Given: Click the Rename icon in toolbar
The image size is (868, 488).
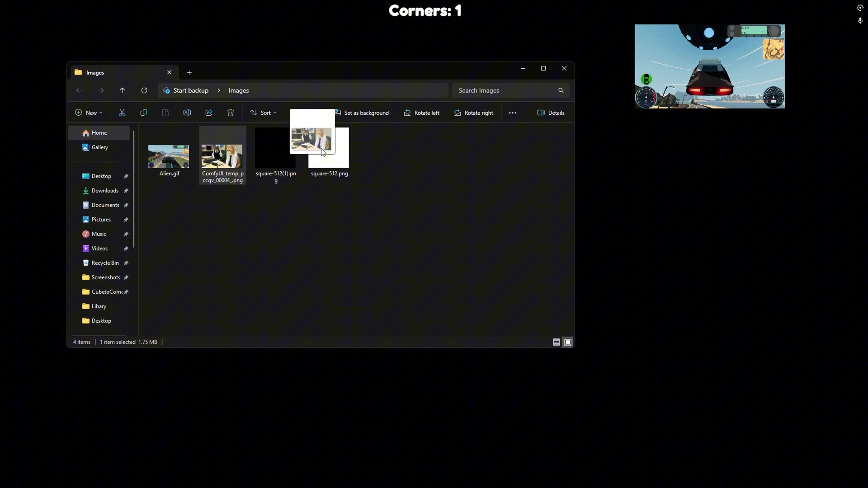Looking at the screenshot, I should [x=187, y=113].
